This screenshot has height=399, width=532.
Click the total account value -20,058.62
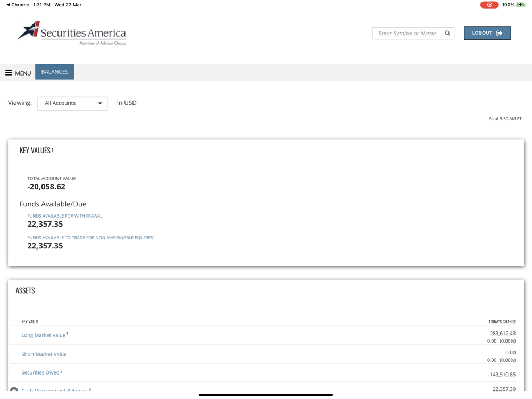[46, 187]
